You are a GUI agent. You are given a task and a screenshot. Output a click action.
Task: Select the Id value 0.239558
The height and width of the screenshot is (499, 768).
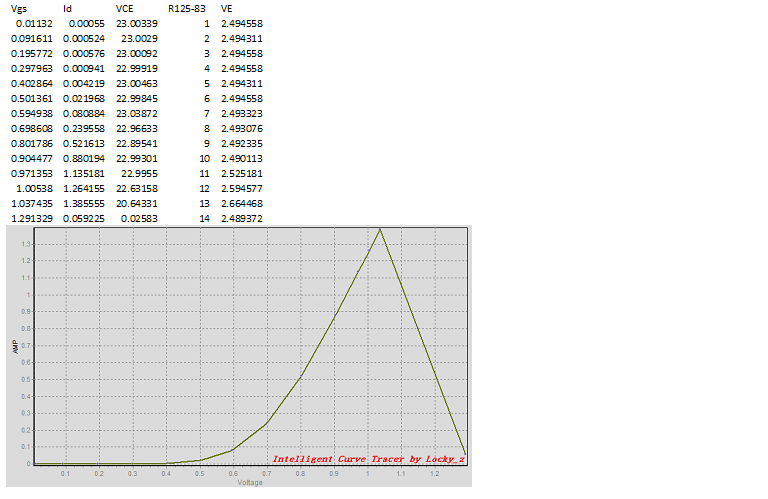[84, 129]
